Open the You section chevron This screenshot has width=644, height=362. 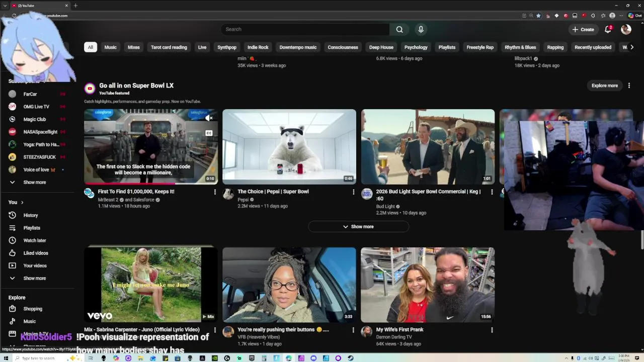point(22,202)
